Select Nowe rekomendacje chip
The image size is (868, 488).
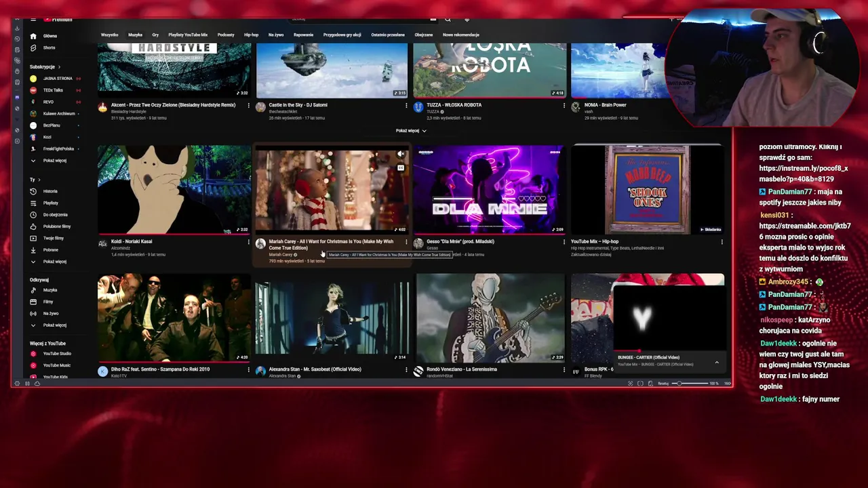(x=461, y=35)
